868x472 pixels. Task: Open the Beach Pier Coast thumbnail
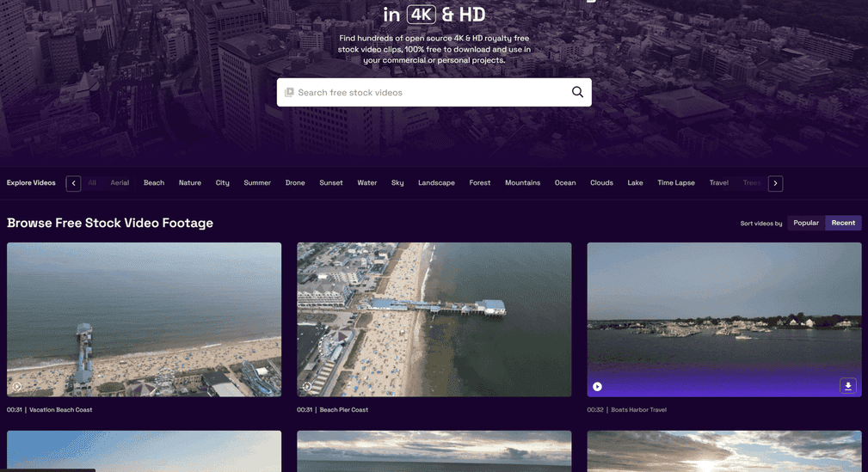coord(434,319)
